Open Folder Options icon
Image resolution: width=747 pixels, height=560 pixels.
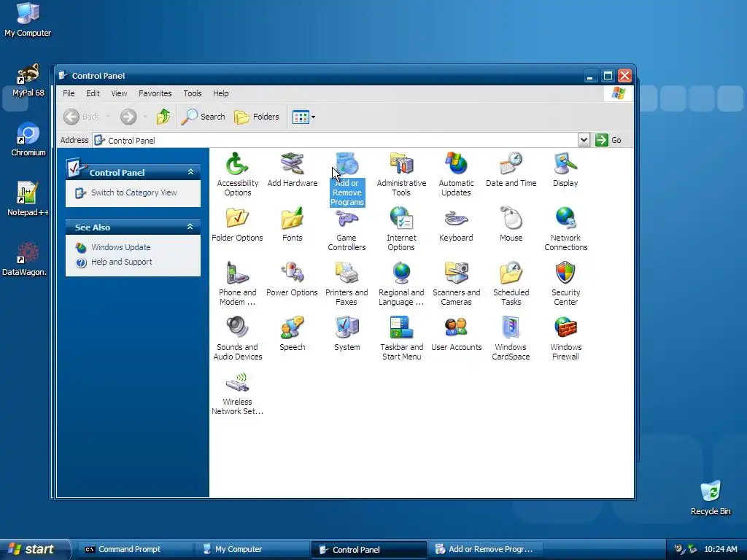[237, 225]
